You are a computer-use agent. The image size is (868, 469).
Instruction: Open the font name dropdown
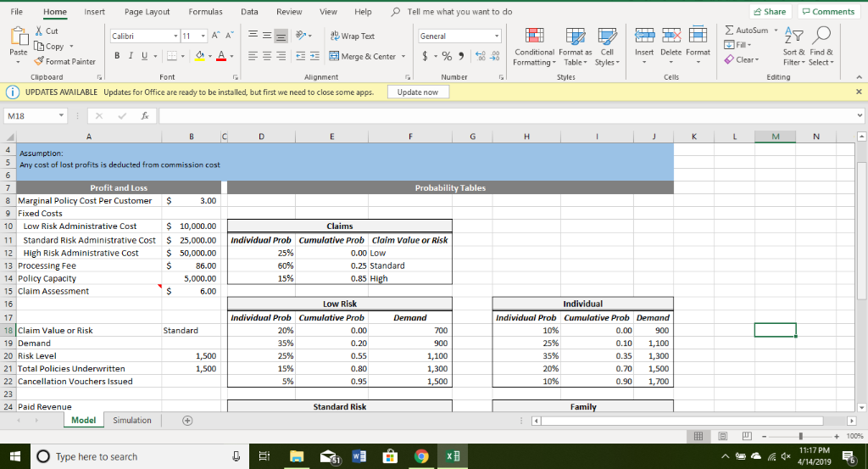click(175, 36)
